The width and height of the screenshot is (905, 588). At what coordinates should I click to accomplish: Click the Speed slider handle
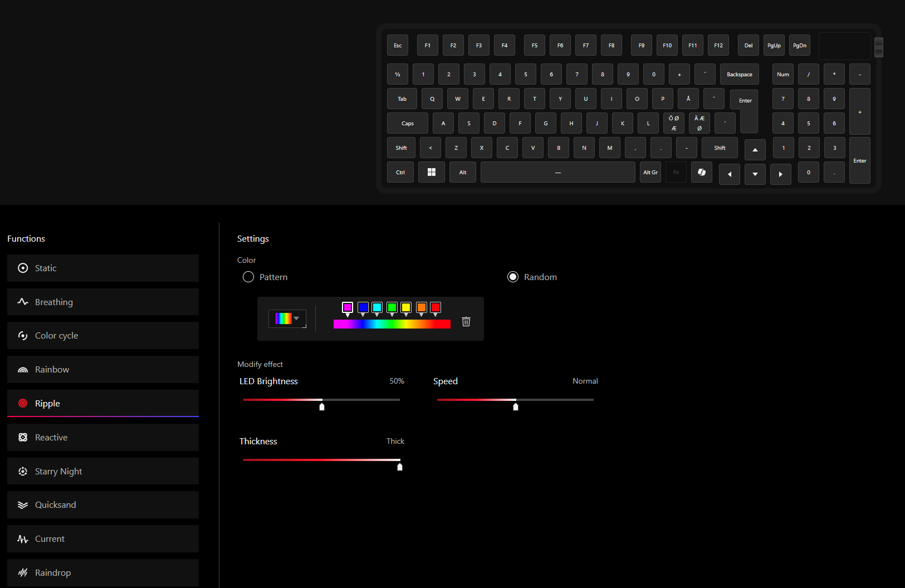click(x=516, y=406)
